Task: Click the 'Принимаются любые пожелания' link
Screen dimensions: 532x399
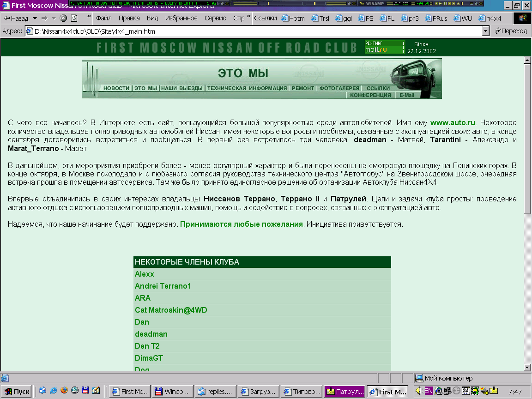Action: (241, 224)
